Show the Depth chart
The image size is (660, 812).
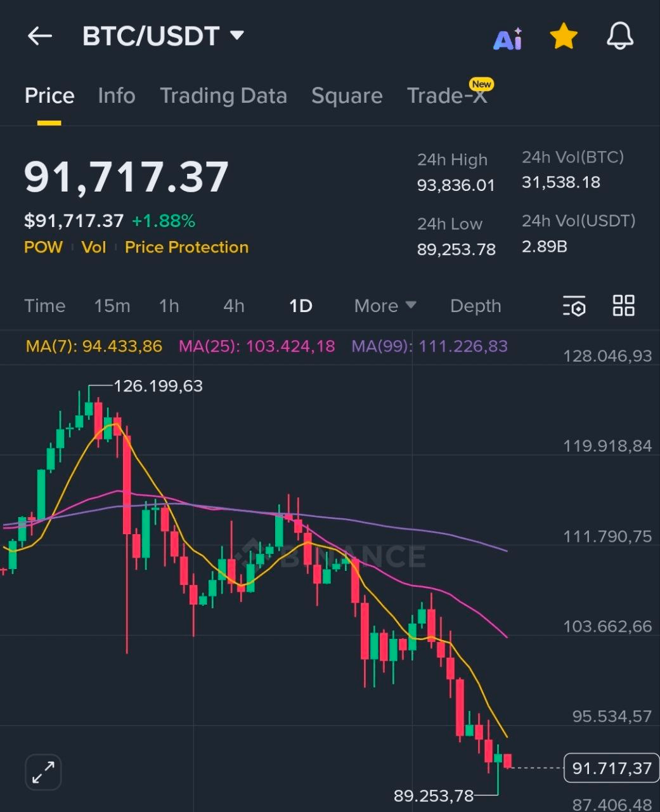pyautogui.click(x=476, y=306)
